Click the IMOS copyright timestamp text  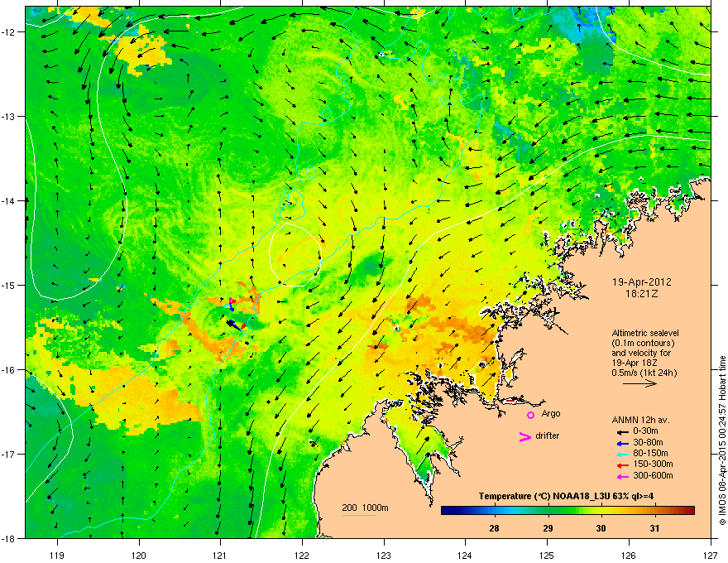tap(722, 440)
